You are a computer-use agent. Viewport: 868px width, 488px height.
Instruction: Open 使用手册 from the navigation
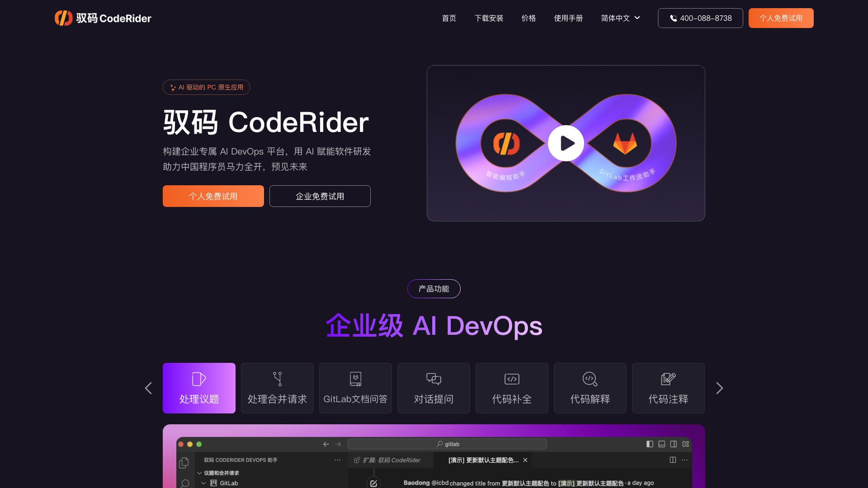coord(568,18)
